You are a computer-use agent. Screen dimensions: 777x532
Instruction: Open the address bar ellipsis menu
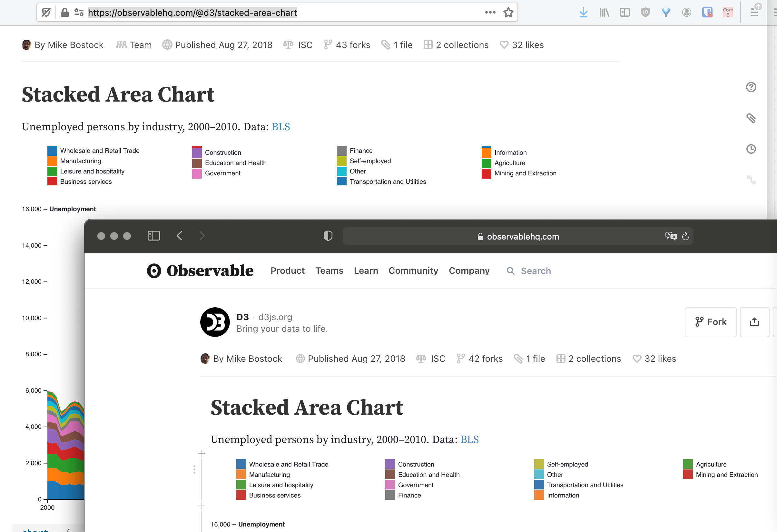(490, 12)
